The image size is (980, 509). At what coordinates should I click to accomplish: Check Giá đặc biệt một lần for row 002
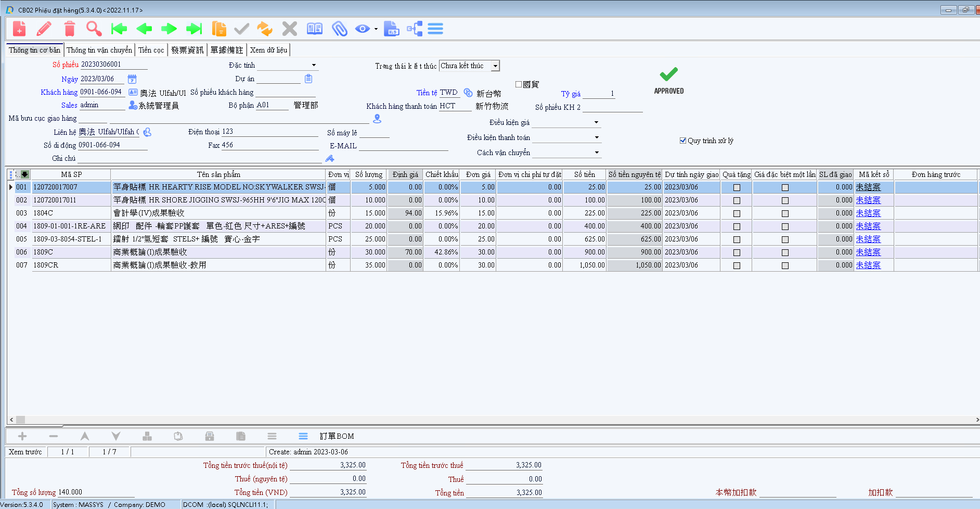[x=785, y=200]
